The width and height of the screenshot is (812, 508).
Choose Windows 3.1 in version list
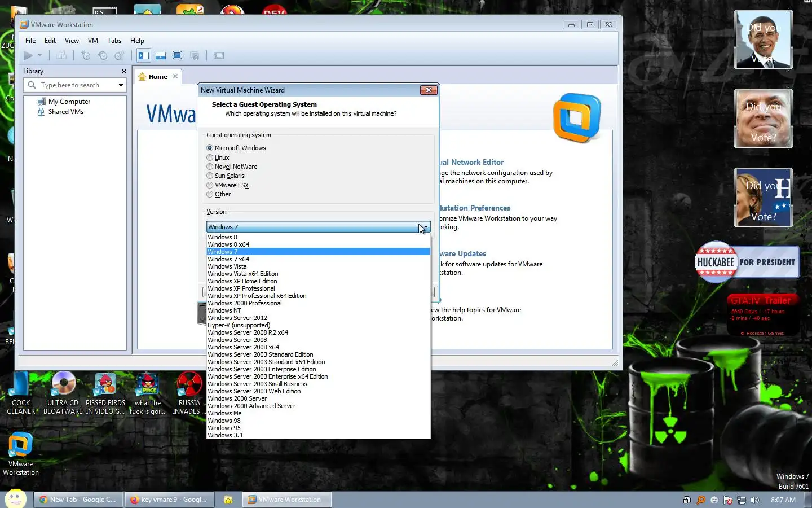pos(319,435)
